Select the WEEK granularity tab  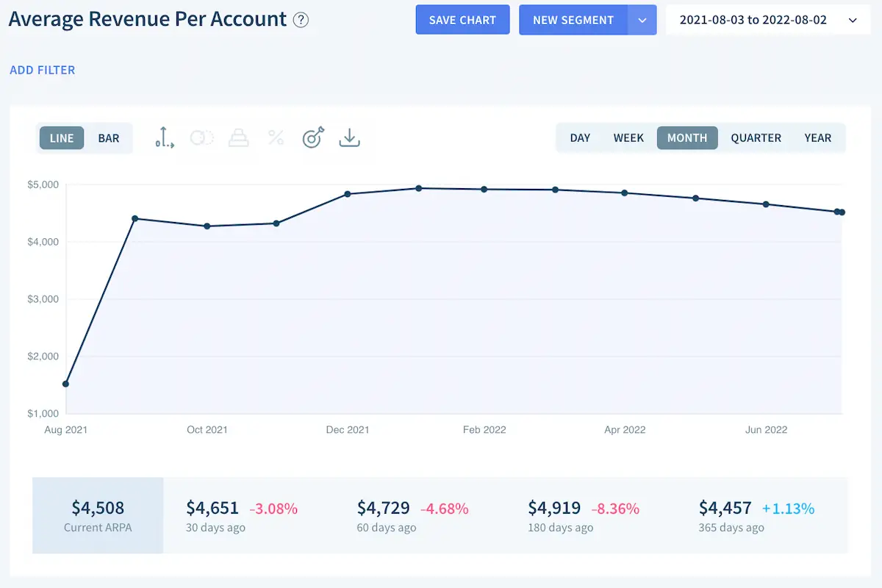coord(628,137)
